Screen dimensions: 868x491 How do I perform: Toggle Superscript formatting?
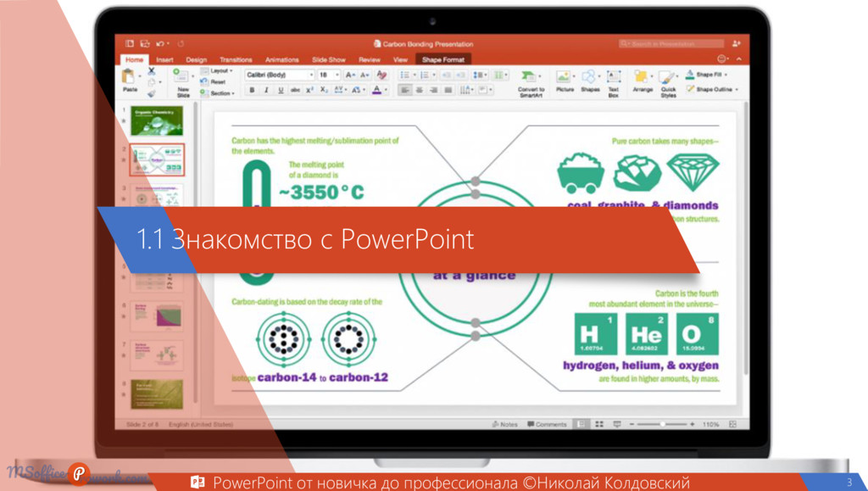pos(309,90)
